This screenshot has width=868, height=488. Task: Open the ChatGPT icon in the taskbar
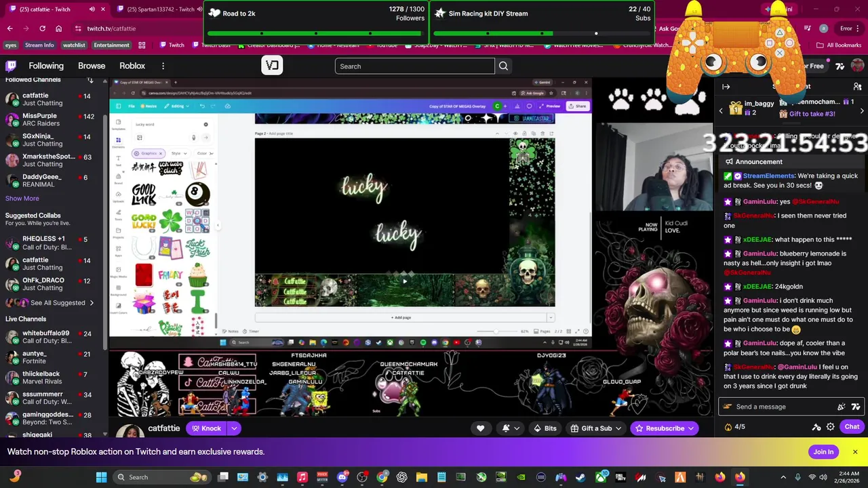(402, 477)
